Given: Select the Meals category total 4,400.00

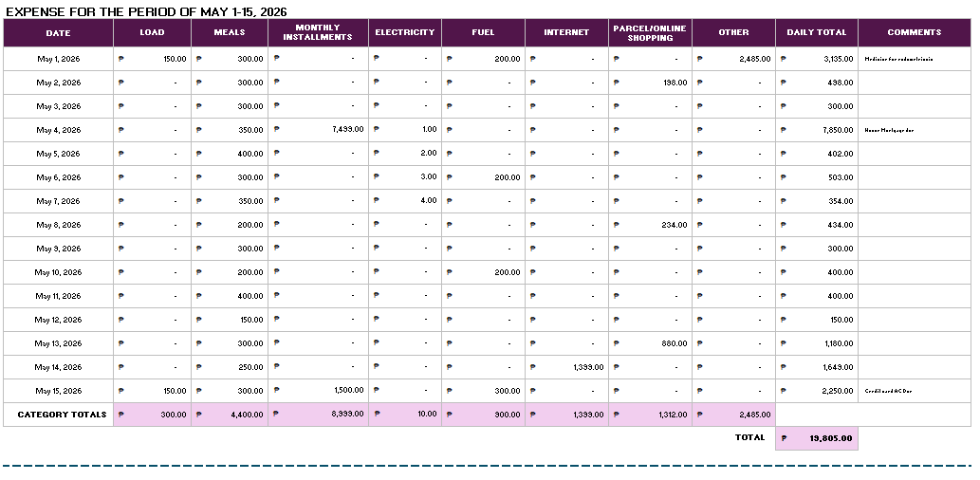Looking at the screenshot, I should pos(230,415).
